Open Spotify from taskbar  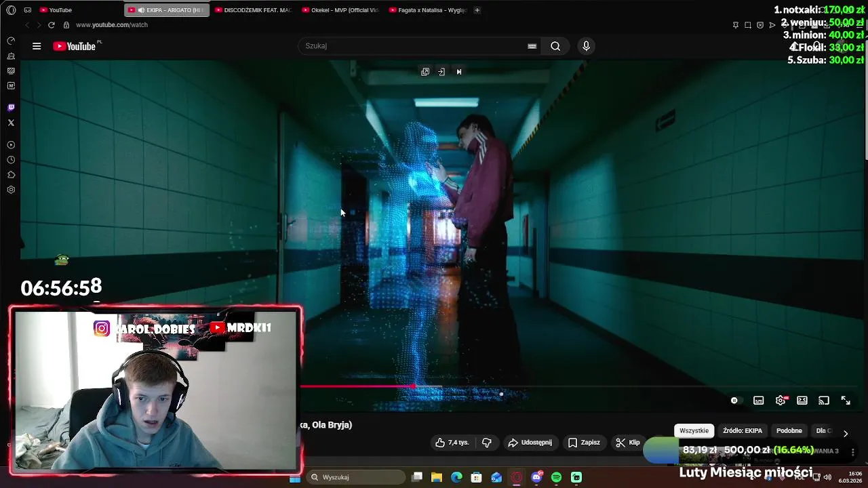pos(557,478)
